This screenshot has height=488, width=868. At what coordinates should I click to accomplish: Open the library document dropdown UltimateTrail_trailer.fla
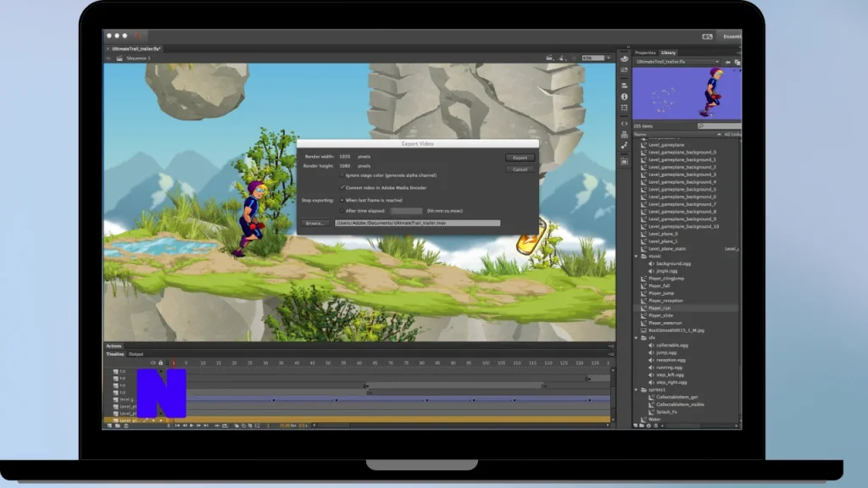(677, 62)
